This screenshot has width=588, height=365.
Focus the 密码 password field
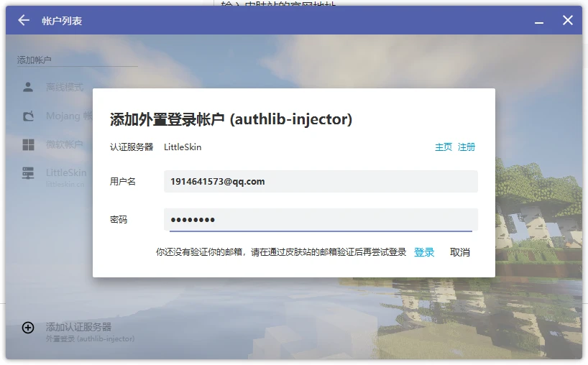click(x=321, y=219)
